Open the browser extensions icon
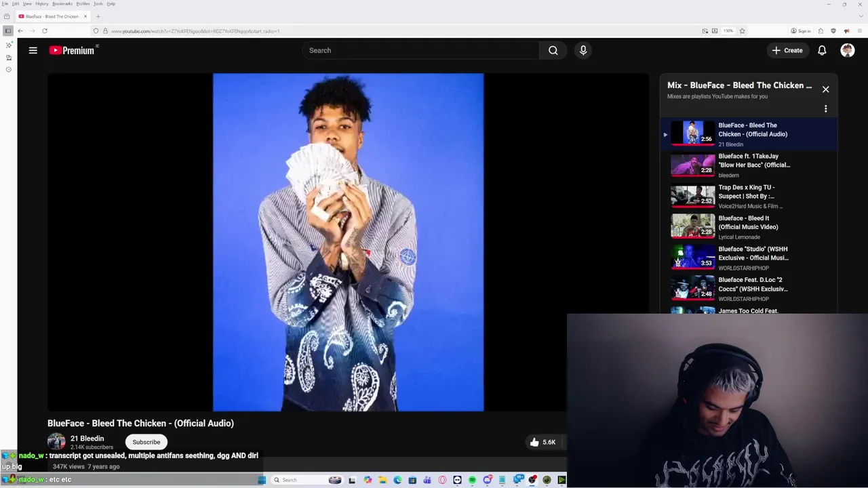This screenshot has height=488, width=868. point(821,30)
